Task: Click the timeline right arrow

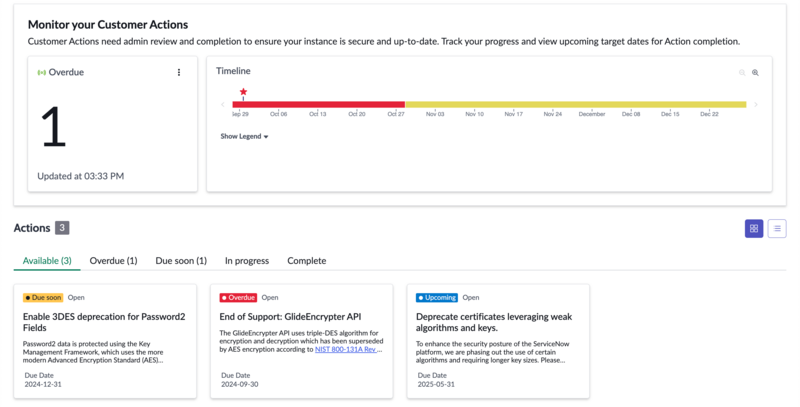Action: tap(756, 105)
